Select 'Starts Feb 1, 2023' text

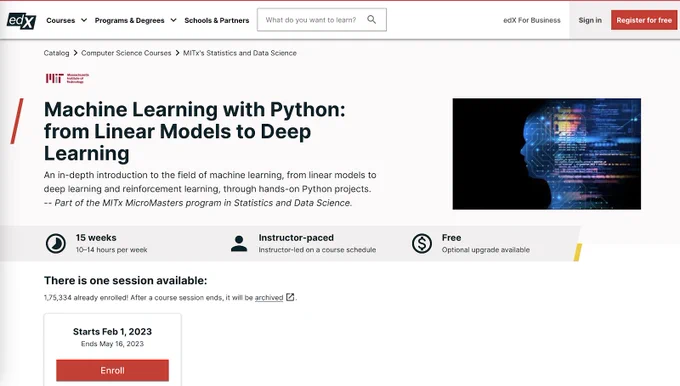112,332
